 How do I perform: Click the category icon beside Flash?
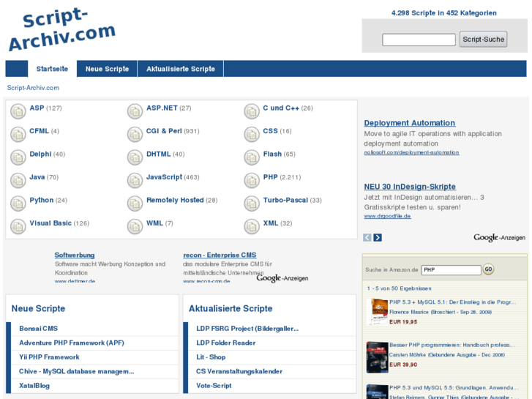point(252,157)
